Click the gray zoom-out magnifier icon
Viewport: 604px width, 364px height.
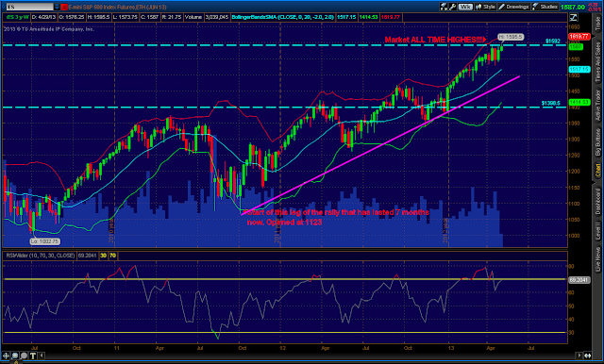pyautogui.click(x=24, y=356)
